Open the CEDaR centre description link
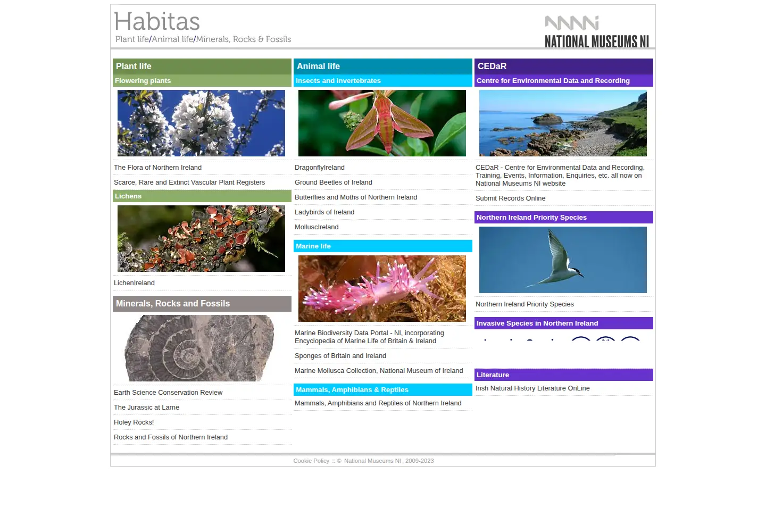The width and height of the screenshot is (766, 532). (560, 176)
